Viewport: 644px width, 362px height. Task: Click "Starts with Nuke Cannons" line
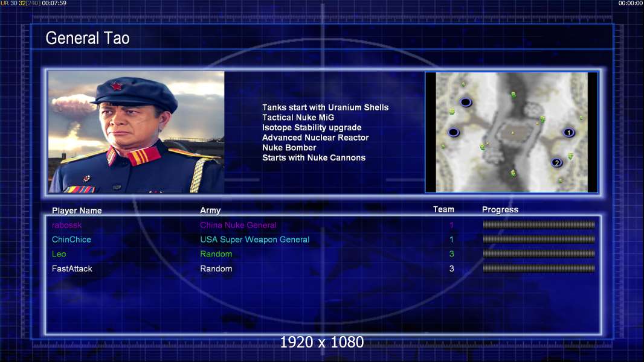pyautogui.click(x=314, y=158)
